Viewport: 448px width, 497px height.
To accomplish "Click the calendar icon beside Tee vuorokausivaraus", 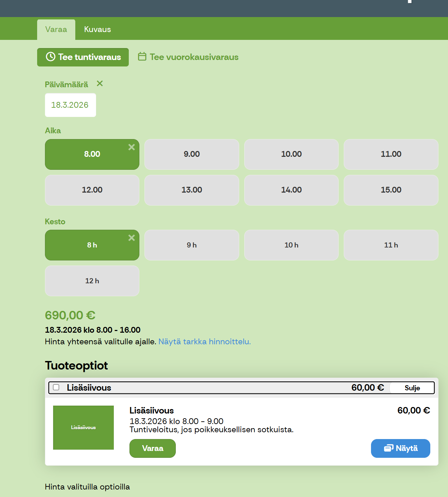I will (142, 57).
